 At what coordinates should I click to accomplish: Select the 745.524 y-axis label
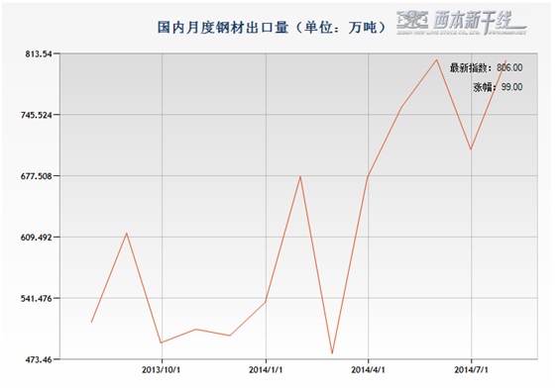(36, 115)
